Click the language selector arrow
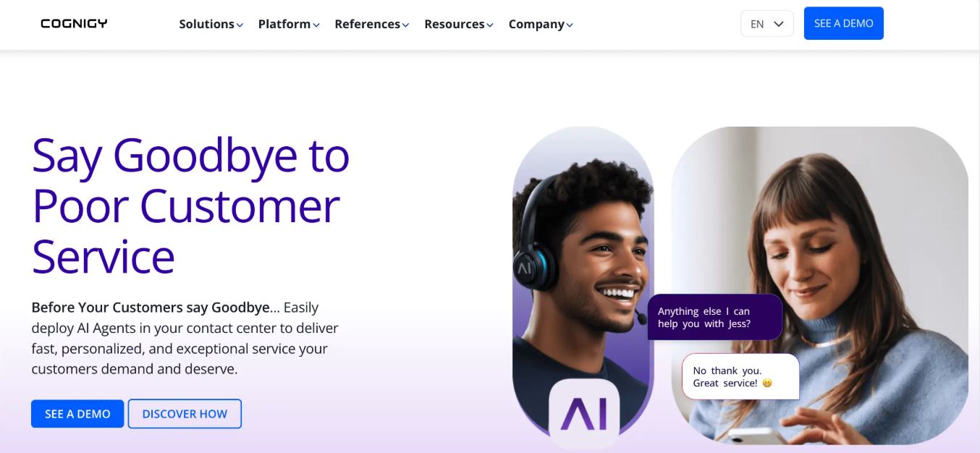This screenshot has width=980, height=453. 779,24
